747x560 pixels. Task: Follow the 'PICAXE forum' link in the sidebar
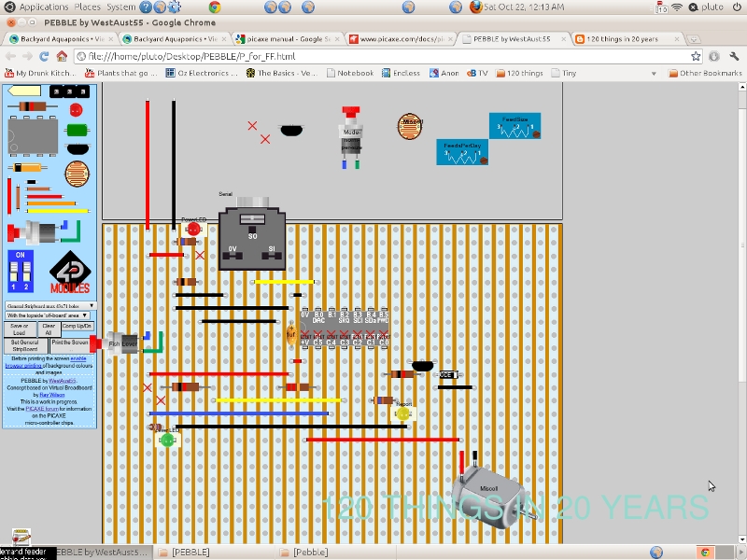tap(42, 409)
